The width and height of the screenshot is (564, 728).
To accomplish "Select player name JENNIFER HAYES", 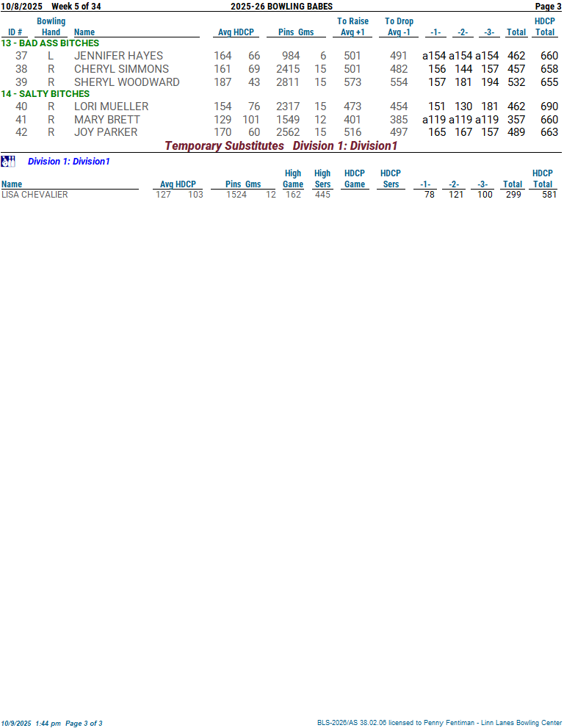I will (118, 56).
